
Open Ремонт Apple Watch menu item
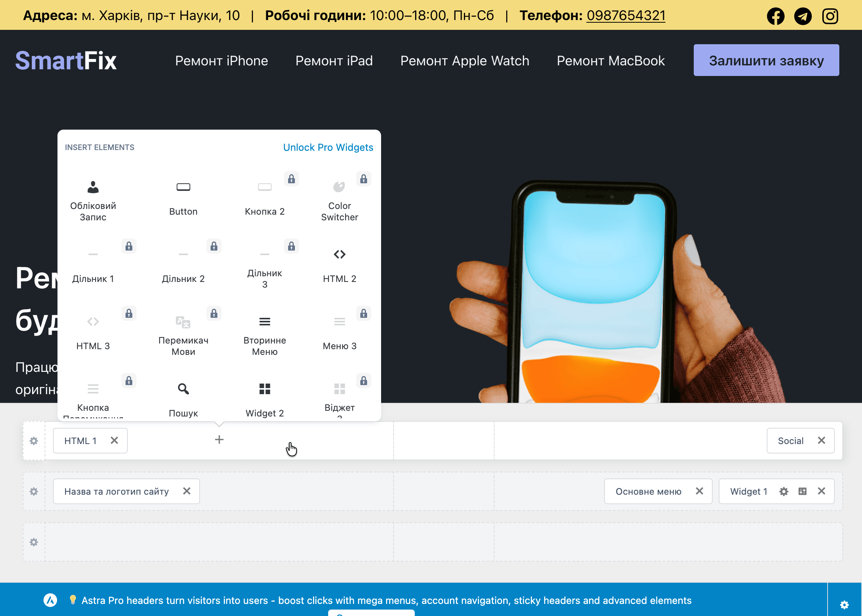click(x=465, y=61)
